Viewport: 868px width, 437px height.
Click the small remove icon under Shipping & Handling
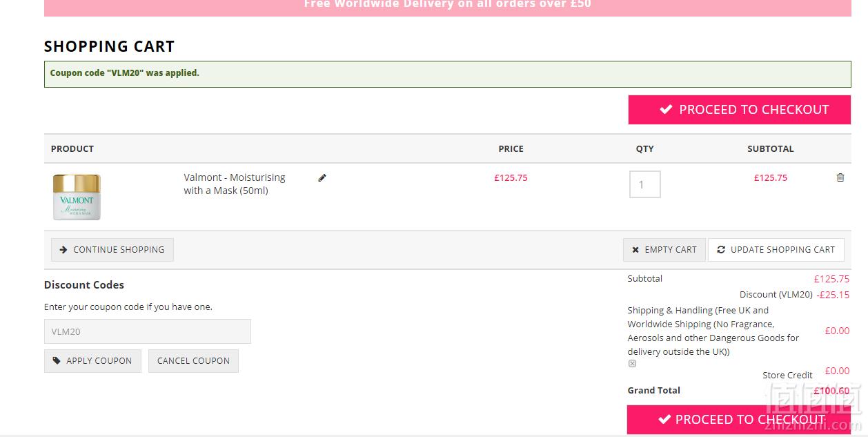[632, 363]
